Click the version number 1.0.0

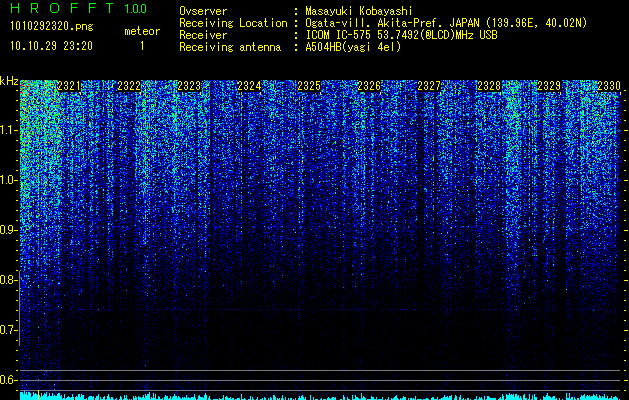click(x=135, y=8)
